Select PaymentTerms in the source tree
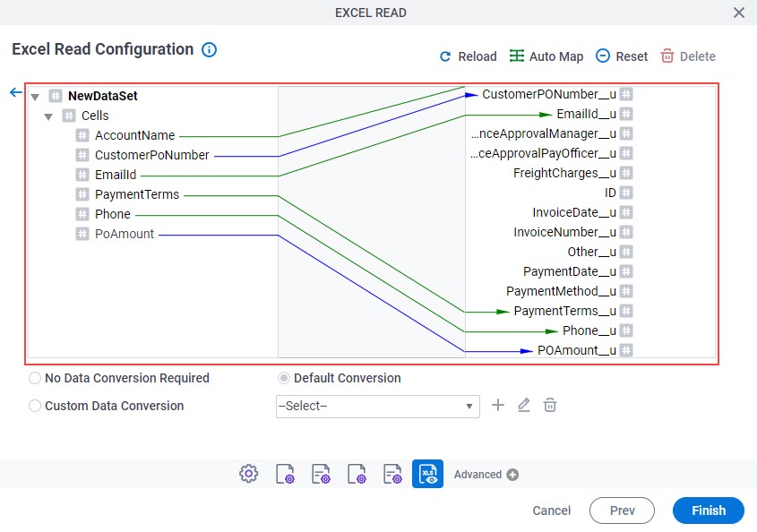Image resolution: width=757 pixels, height=532 pixels. 137,194
